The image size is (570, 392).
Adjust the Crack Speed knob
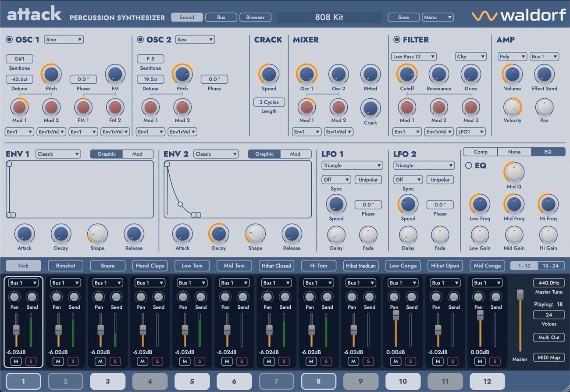[268, 75]
